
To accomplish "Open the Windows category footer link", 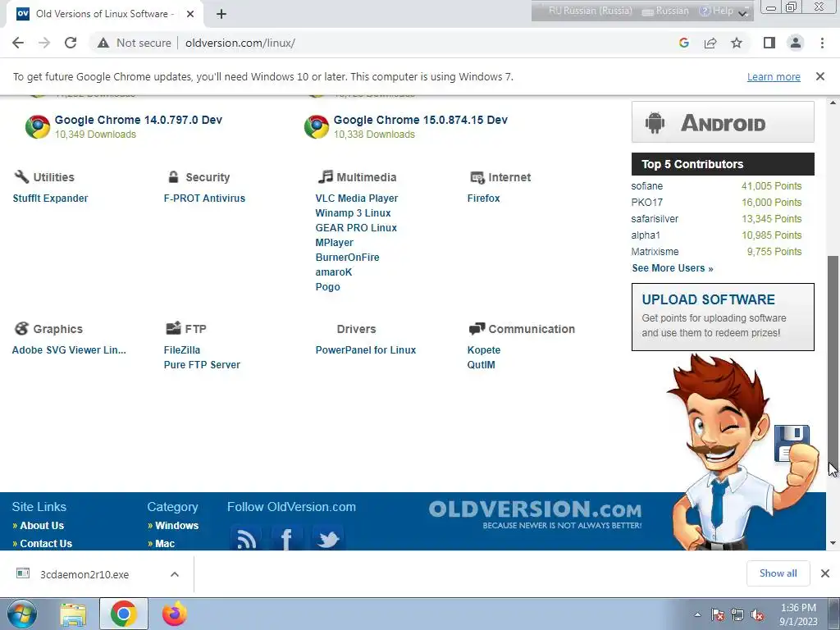I will coord(177,526).
